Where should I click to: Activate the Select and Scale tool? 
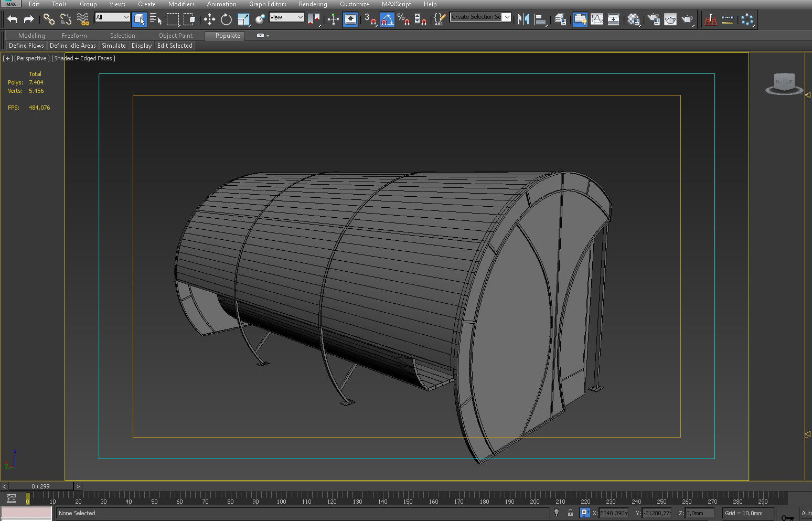click(243, 19)
